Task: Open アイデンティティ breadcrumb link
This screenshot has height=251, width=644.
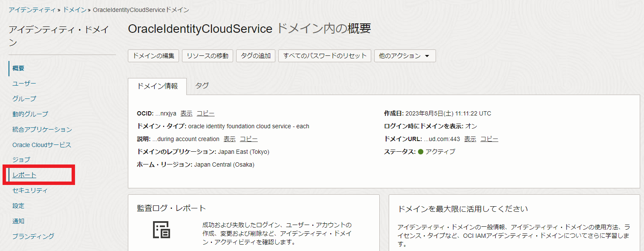Action: coord(32,9)
